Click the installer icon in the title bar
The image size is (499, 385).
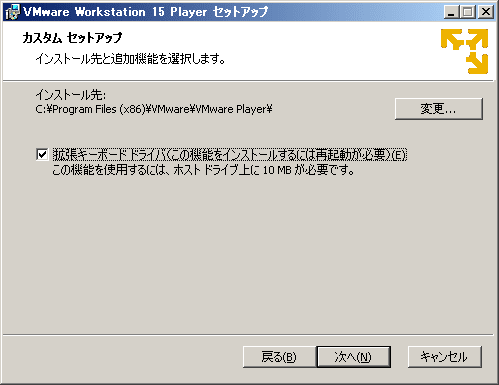pyautogui.click(x=12, y=12)
